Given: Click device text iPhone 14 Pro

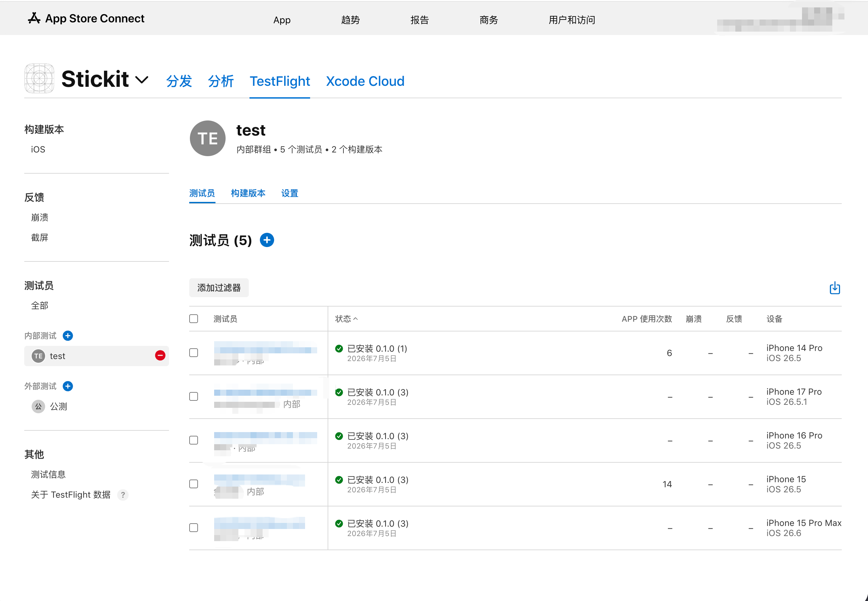Looking at the screenshot, I should (794, 348).
